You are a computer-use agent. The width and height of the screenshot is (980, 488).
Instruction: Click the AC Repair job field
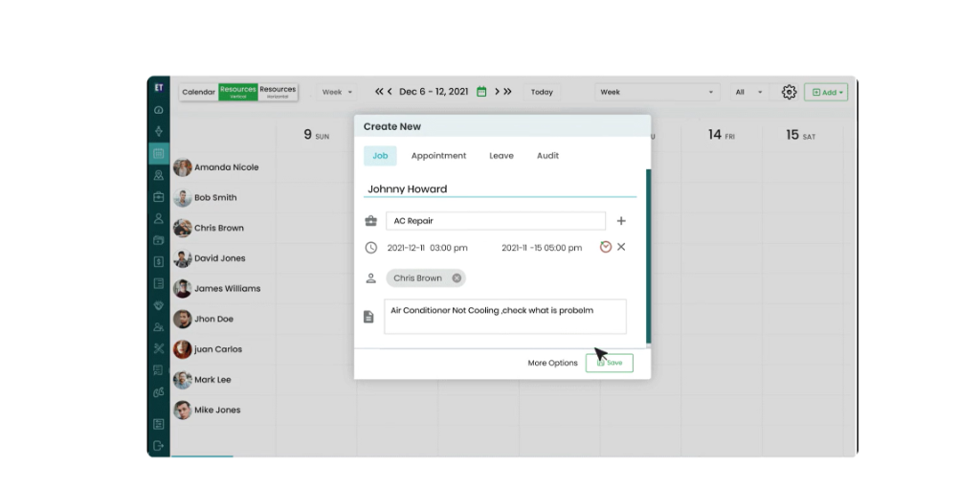pyautogui.click(x=496, y=221)
